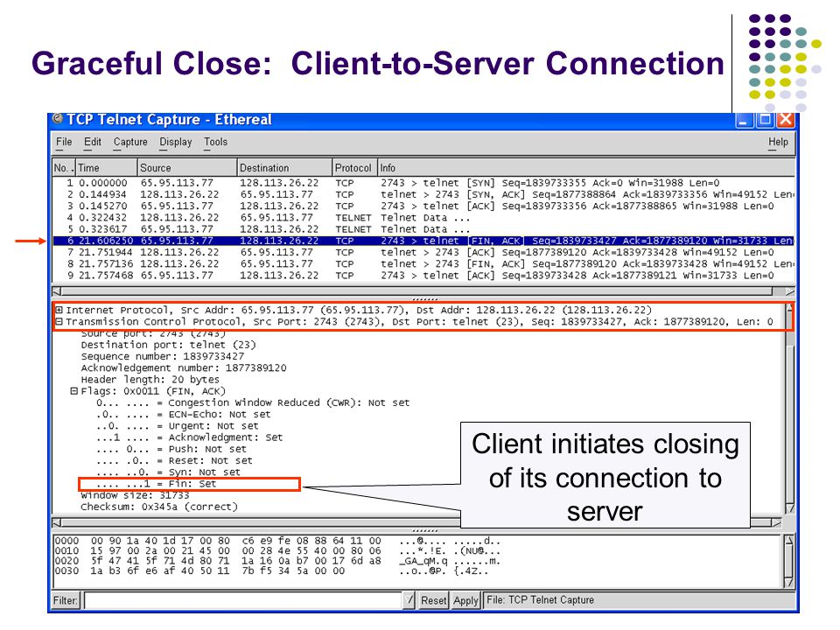840x630 pixels.
Task: Sort packets by the Info column header
Action: [585, 168]
